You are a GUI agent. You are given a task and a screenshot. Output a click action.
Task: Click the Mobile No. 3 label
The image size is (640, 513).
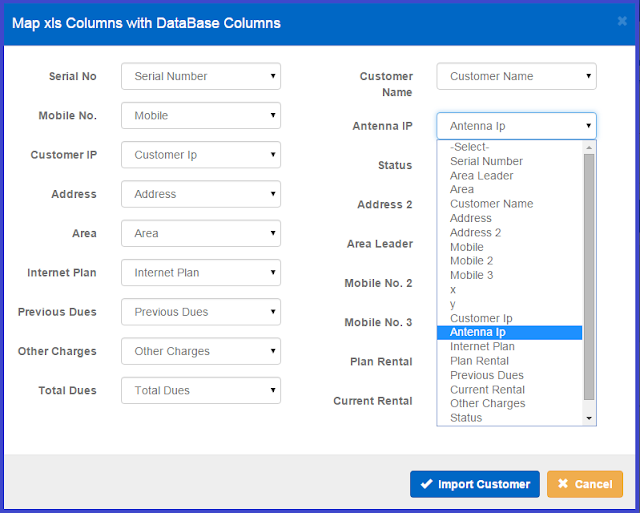click(x=378, y=322)
